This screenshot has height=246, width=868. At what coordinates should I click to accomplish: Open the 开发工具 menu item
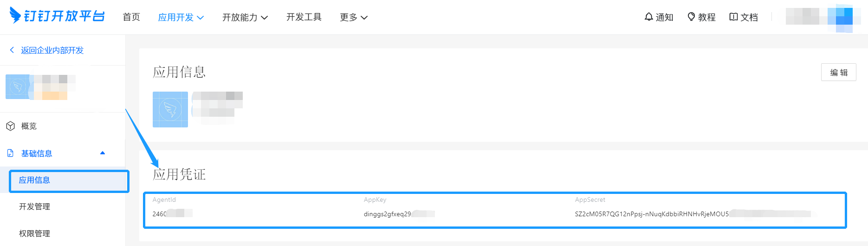pos(304,17)
